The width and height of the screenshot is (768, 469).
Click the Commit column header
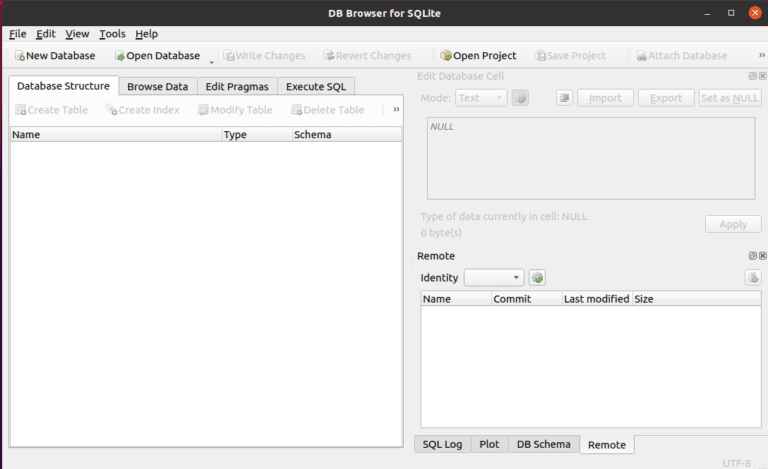tap(527, 299)
